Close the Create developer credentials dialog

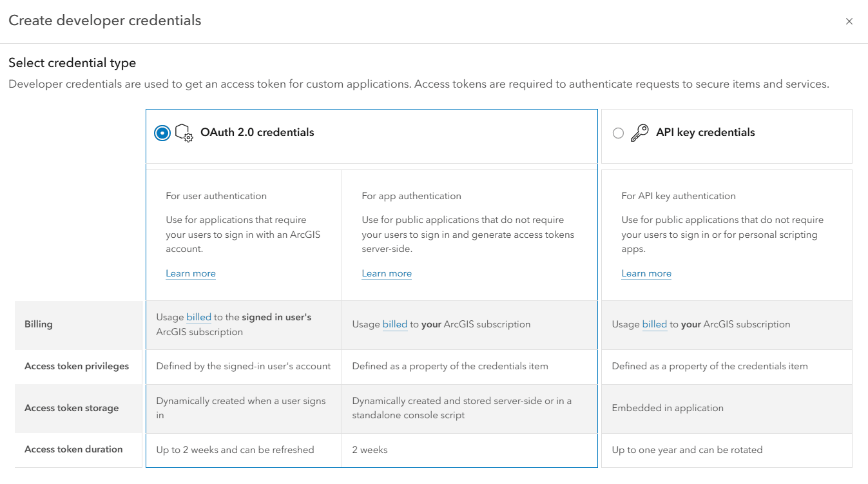tap(849, 21)
